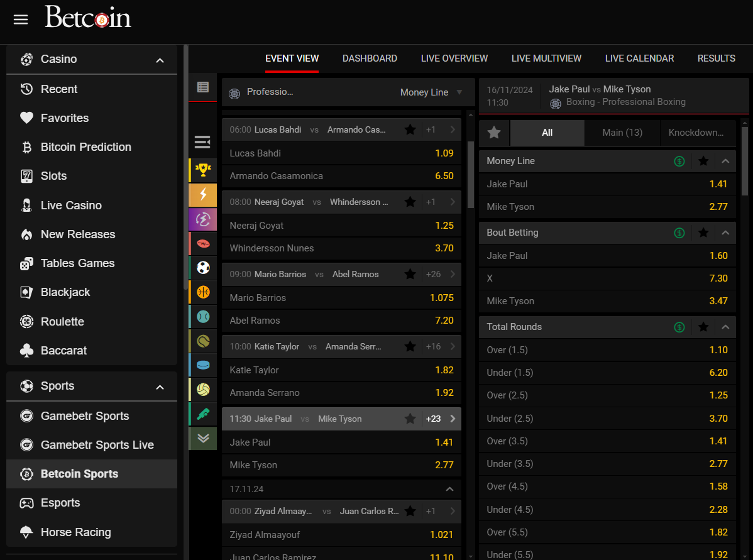Open the hamburger main menu
The image size is (753, 560).
pos(21,19)
